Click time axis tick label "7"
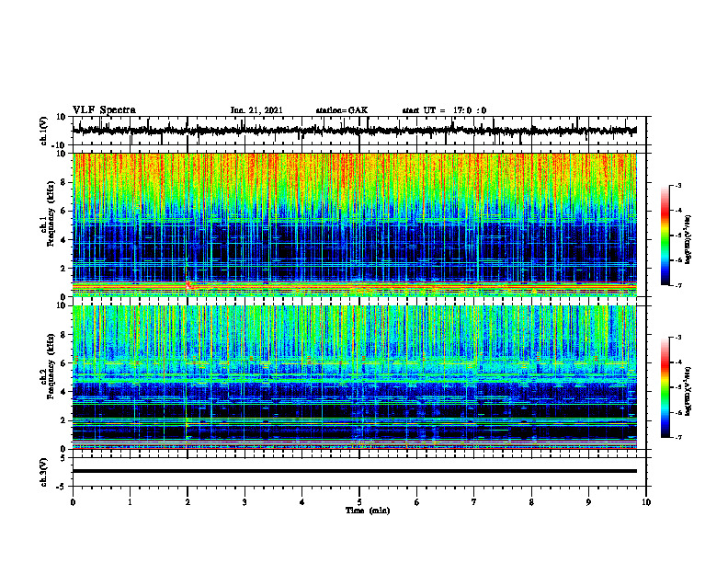 474,502
